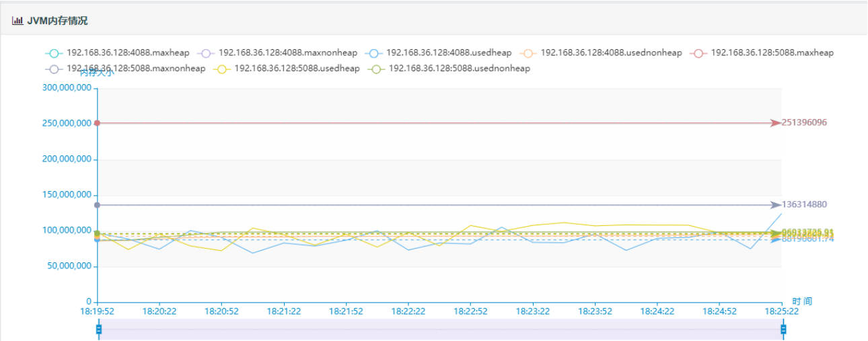The image size is (868, 341).
Task: Click the 18:22:52 time axis label
Action: (x=470, y=312)
